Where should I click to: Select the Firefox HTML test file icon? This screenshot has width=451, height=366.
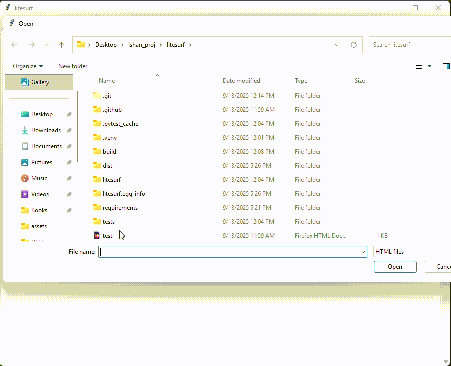[97, 235]
